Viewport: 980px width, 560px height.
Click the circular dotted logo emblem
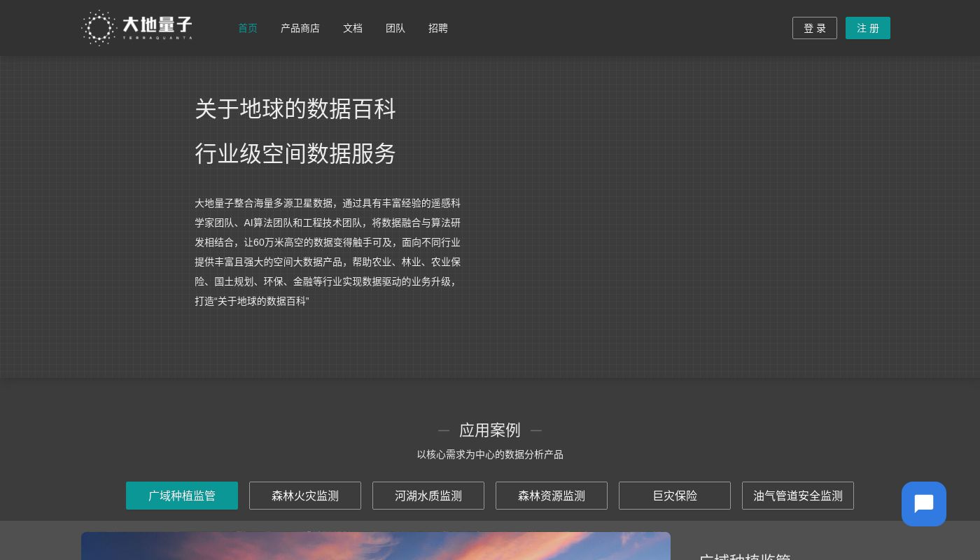(99, 28)
